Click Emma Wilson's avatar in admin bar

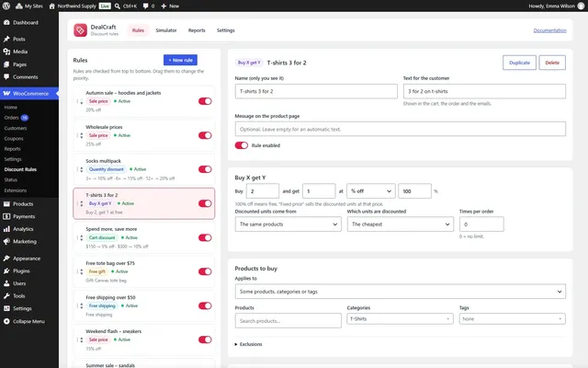click(581, 6)
